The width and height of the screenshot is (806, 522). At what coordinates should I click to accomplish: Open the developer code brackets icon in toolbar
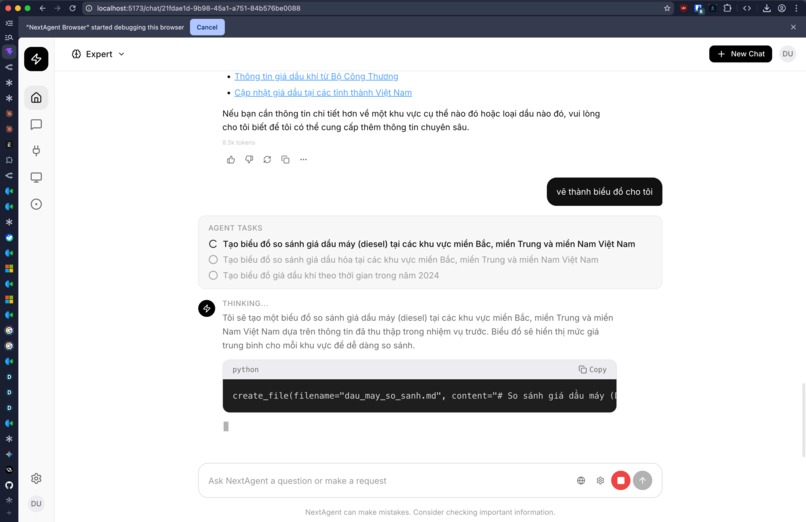747,8
